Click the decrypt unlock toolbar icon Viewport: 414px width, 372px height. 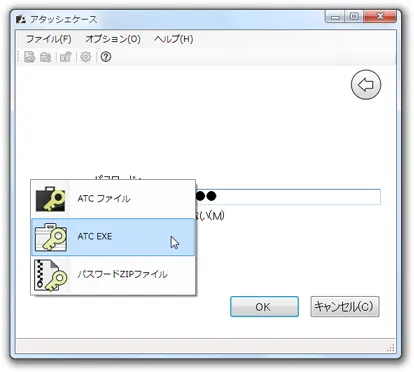click(66, 57)
